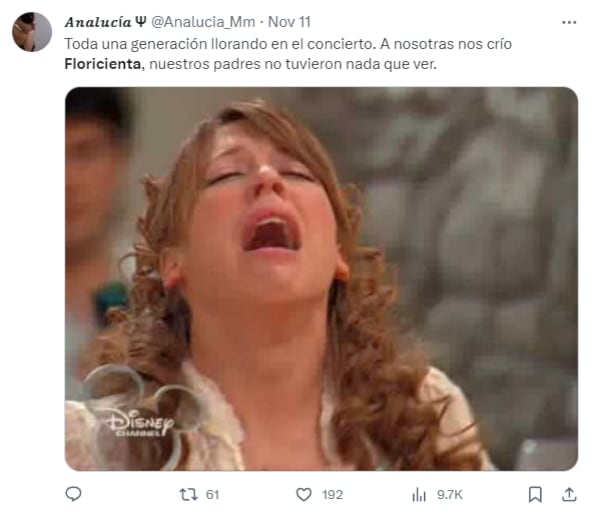This screenshot has width=592, height=515.
Task: Click the tweet's second line about padres
Action: 251,64
